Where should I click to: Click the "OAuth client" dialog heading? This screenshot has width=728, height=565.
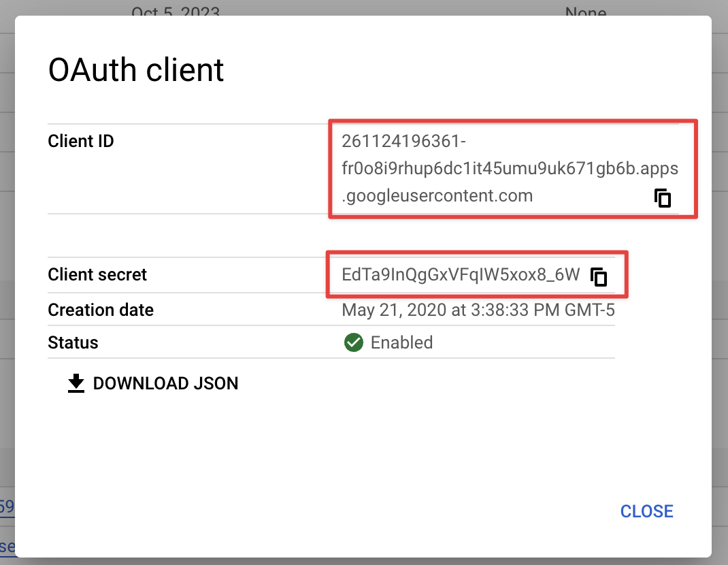click(x=135, y=70)
